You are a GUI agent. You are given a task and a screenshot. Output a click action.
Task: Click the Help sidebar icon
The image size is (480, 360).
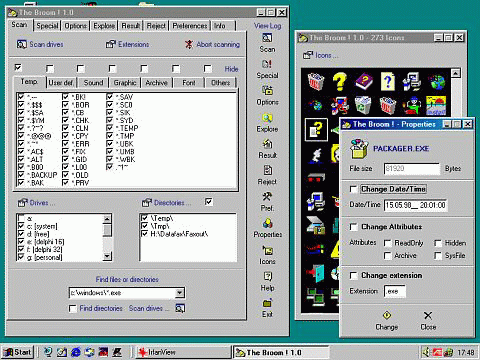point(267,276)
